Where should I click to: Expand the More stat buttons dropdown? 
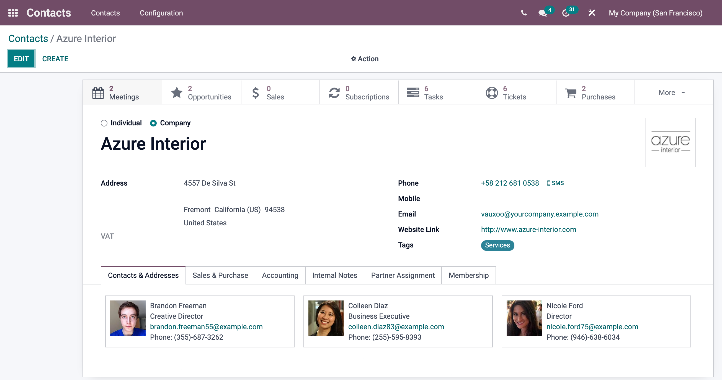672,93
